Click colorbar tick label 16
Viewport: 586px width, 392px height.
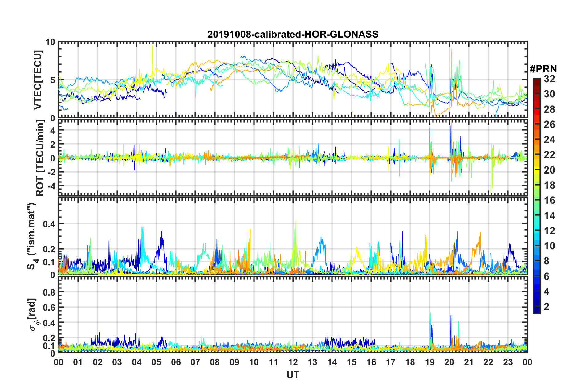click(549, 200)
